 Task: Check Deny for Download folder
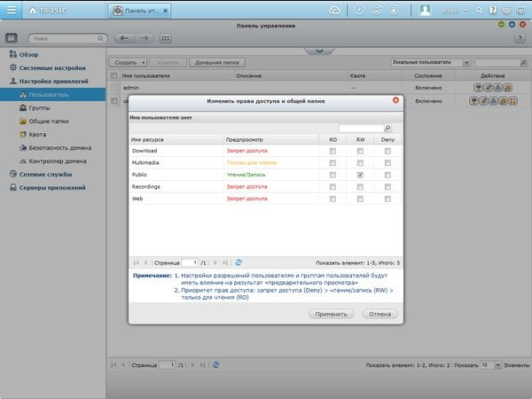[387, 151]
